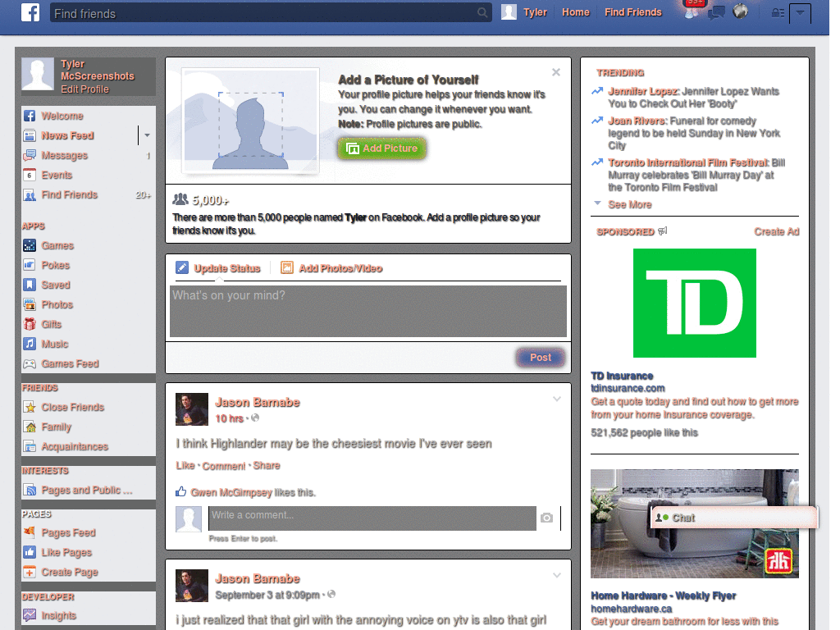The image size is (840, 630).
Task: Go to Home in top bar
Action: [575, 12]
